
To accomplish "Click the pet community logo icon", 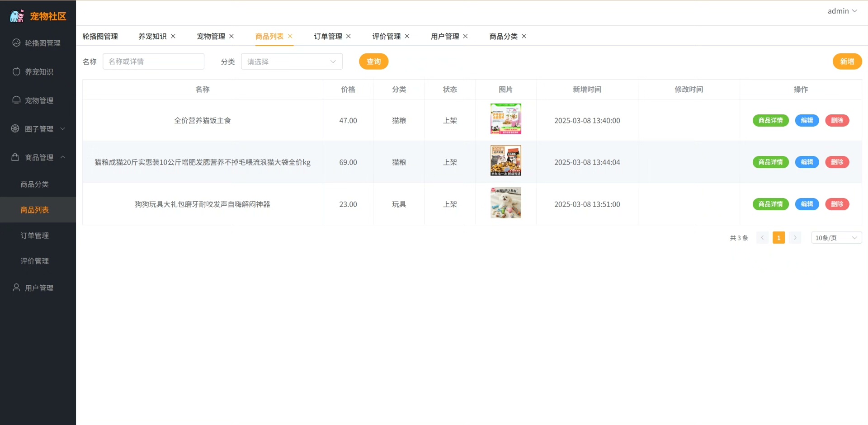I will click(17, 16).
